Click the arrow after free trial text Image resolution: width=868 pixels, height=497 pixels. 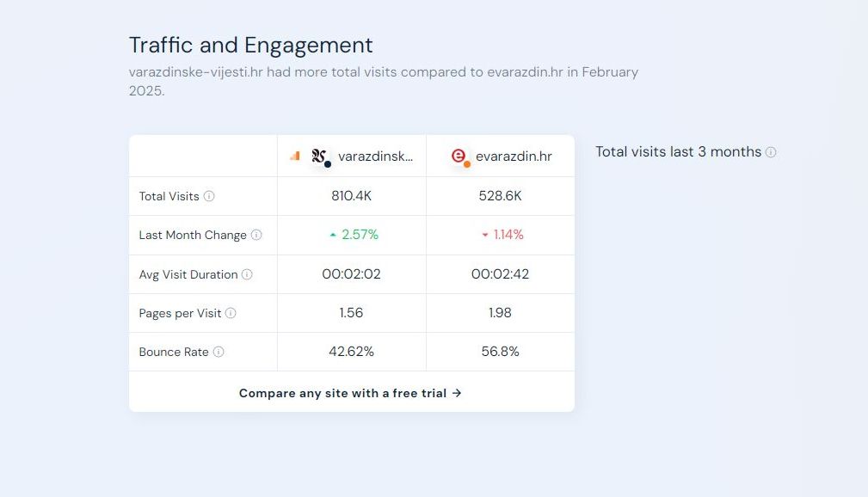457,393
